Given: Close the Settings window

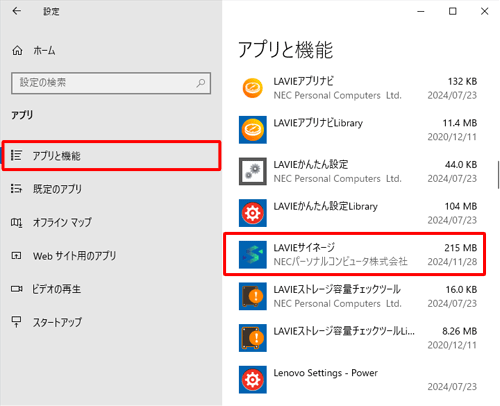Looking at the screenshot, I should [484, 11].
